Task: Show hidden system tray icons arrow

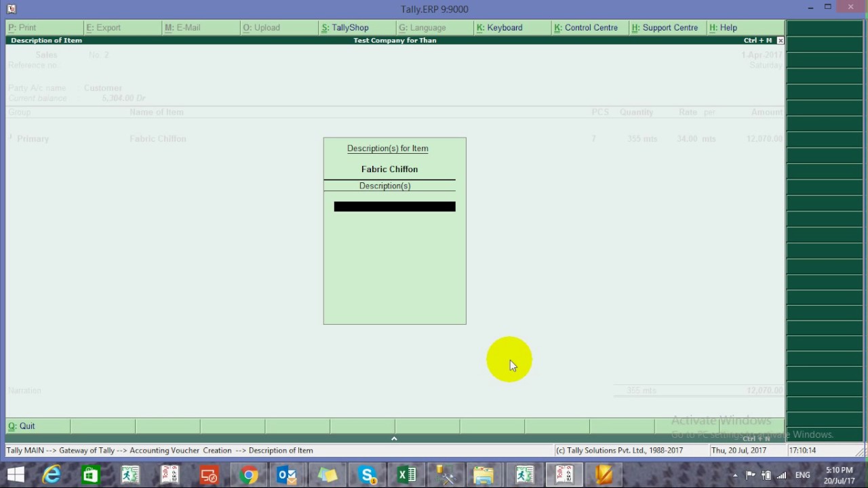Action: click(x=735, y=475)
